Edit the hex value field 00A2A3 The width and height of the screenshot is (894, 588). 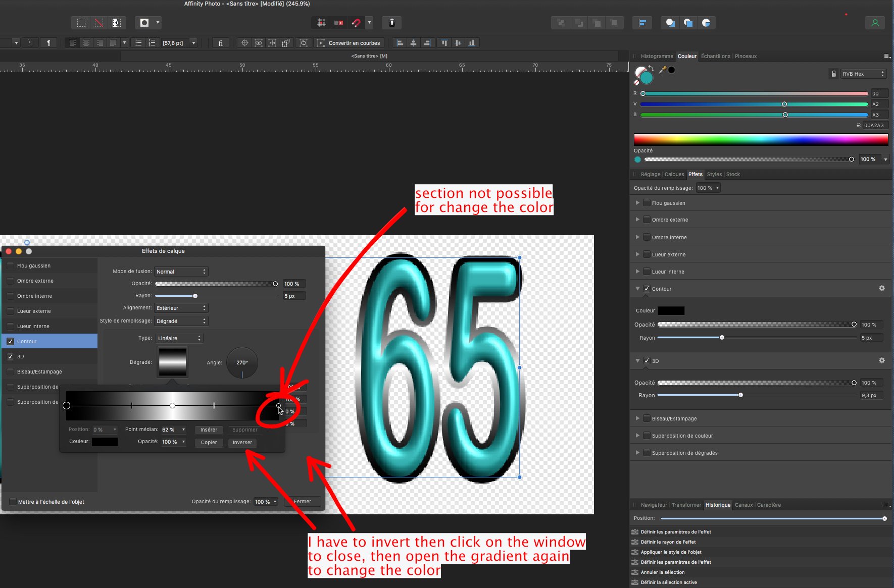click(x=875, y=125)
